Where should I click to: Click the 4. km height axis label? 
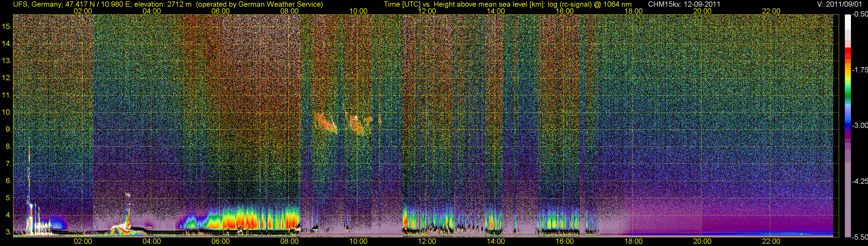pos(8,215)
